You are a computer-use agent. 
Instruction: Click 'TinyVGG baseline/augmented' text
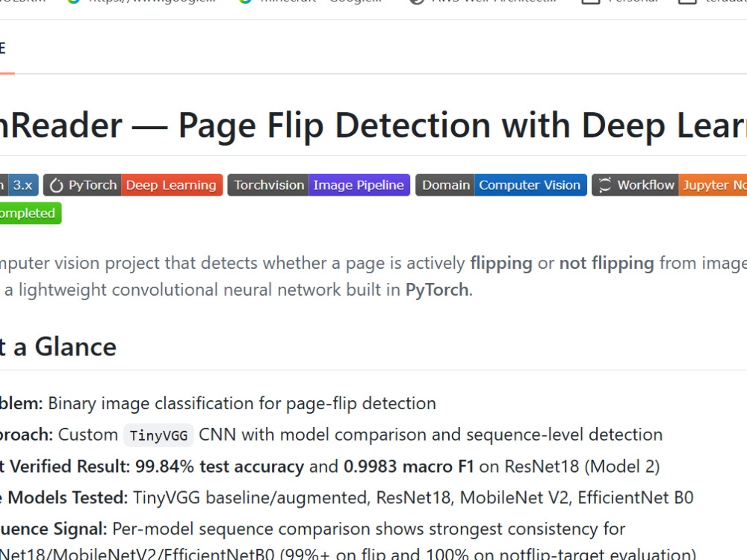point(250,498)
